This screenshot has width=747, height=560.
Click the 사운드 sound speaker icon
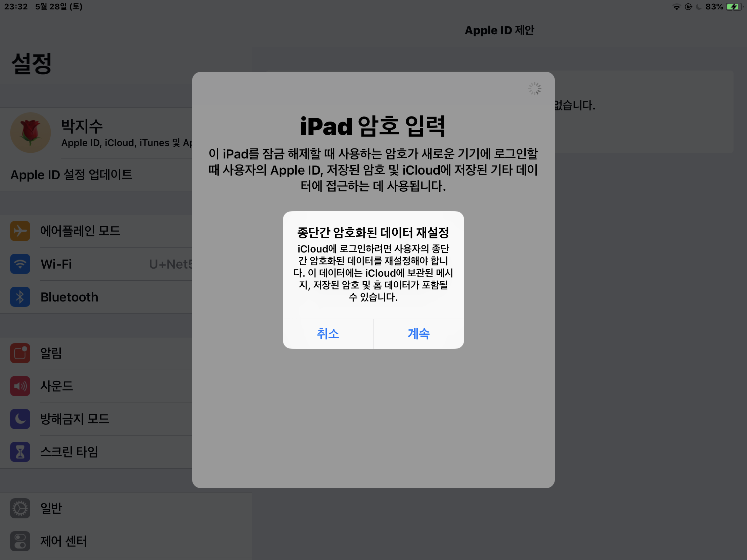(x=20, y=386)
